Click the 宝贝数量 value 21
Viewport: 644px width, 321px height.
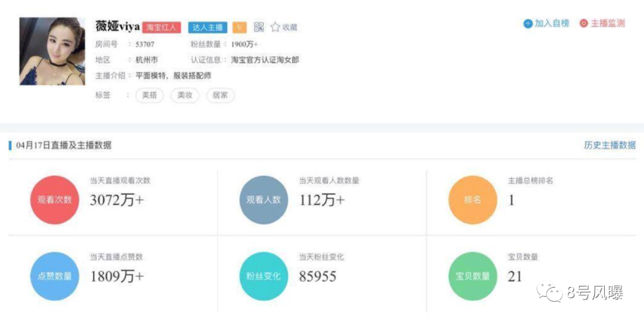[515, 276]
